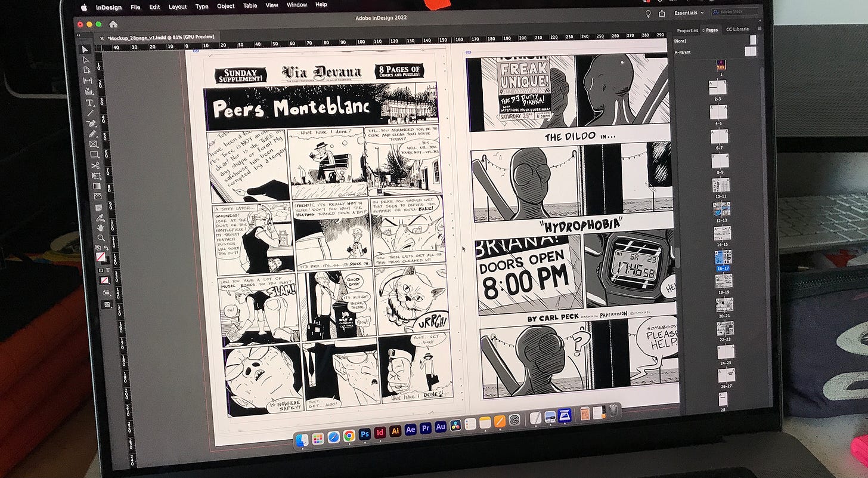
Task: Open the Object menu
Action: (225, 6)
